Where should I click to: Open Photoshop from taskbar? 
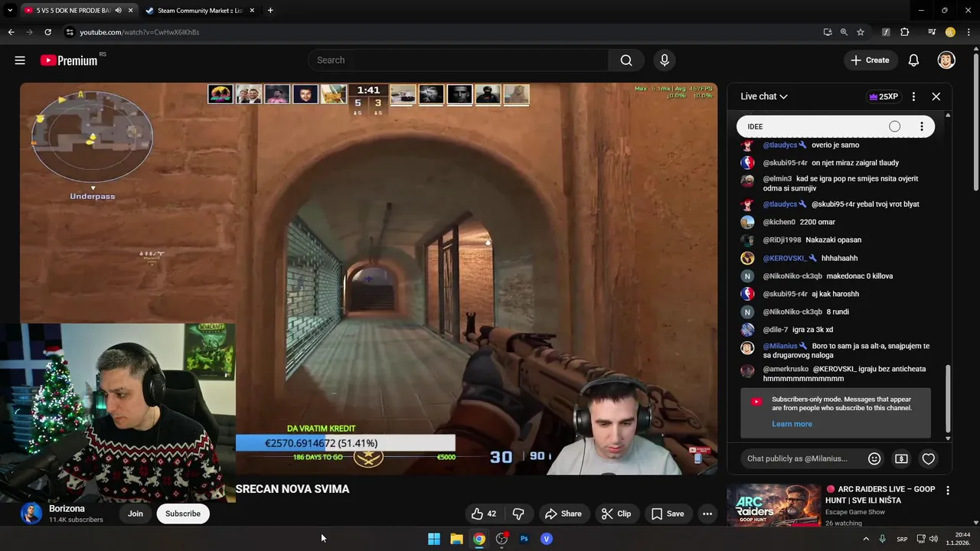click(x=524, y=539)
